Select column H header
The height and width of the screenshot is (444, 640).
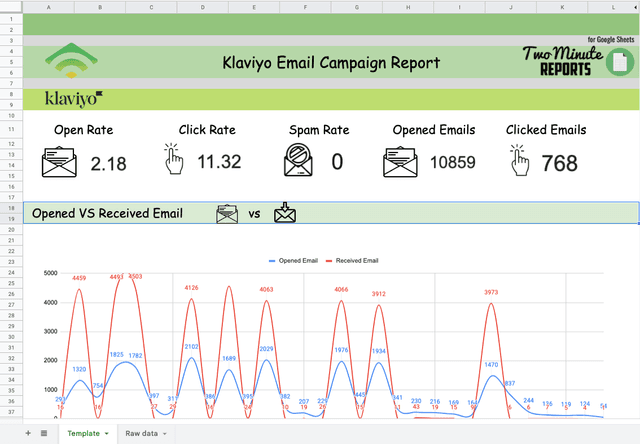point(408,7)
